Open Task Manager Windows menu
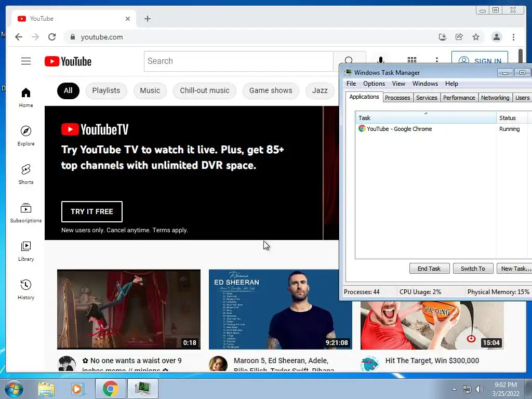The height and width of the screenshot is (399, 532). (425, 84)
